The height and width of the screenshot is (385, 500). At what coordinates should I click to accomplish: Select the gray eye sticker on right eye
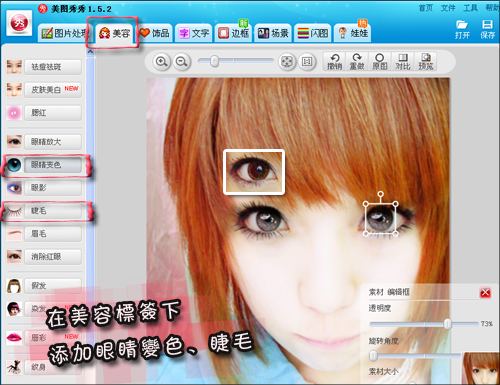pos(380,219)
